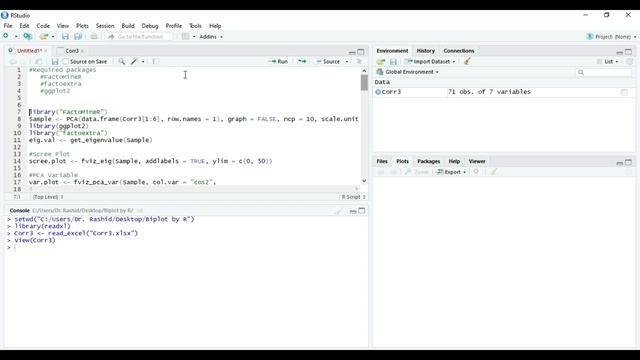Click the Zoom button in Plots pane
Viewport: 640px width, 360px height.
pos(417,172)
